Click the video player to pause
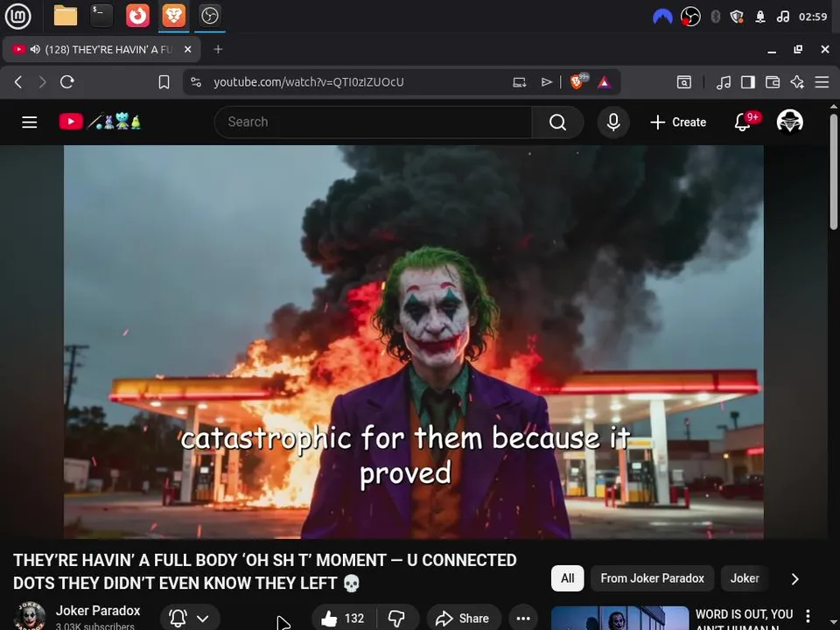Image resolution: width=840 pixels, height=630 pixels. pos(414,342)
